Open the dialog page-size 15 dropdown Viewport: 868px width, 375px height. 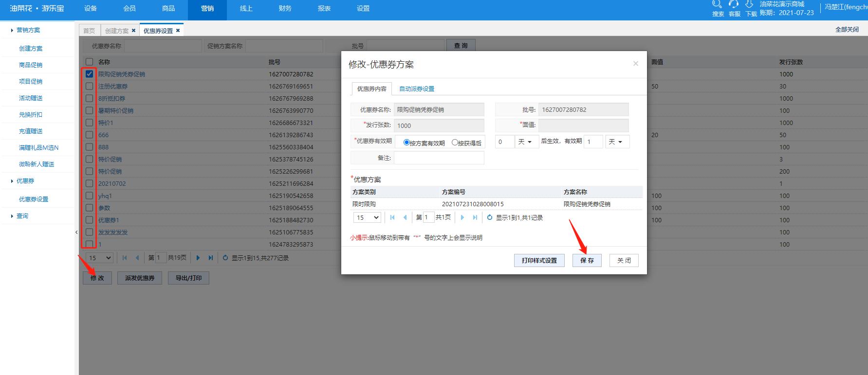[368, 217]
